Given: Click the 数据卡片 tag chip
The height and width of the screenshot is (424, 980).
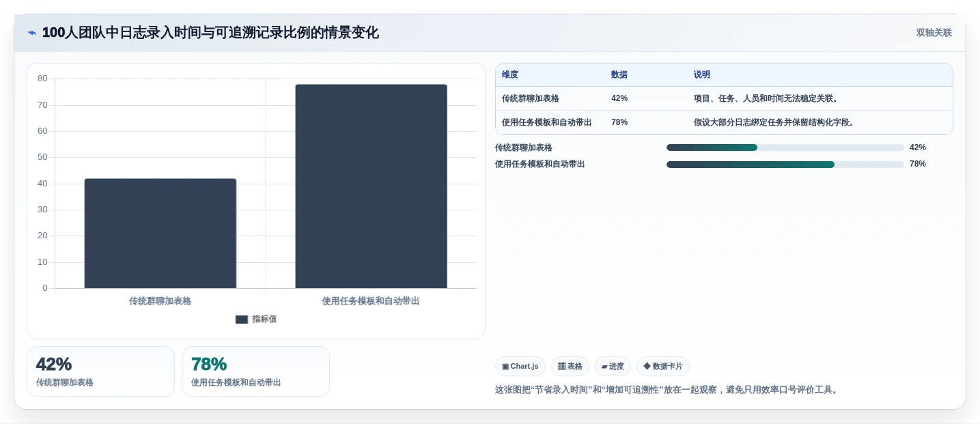Looking at the screenshot, I should [x=663, y=367].
